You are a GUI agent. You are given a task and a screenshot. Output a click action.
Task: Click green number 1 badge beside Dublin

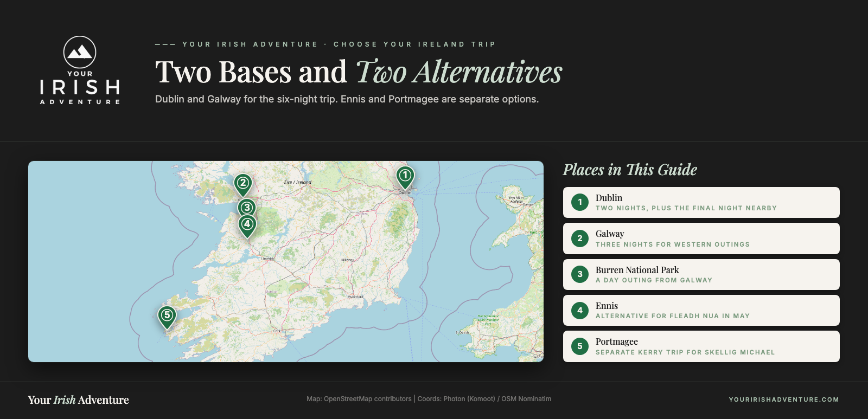click(580, 202)
